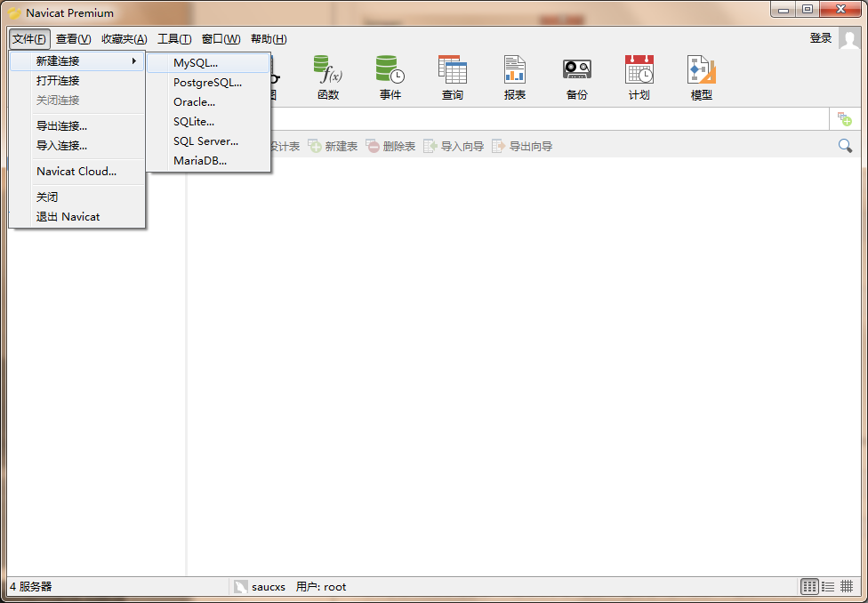Click 新建表 (New Table)
This screenshot has width=868, height=603.
333,146
